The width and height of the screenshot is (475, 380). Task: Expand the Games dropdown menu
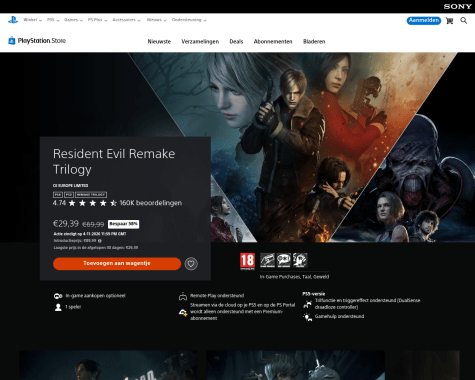click(73, 20)
